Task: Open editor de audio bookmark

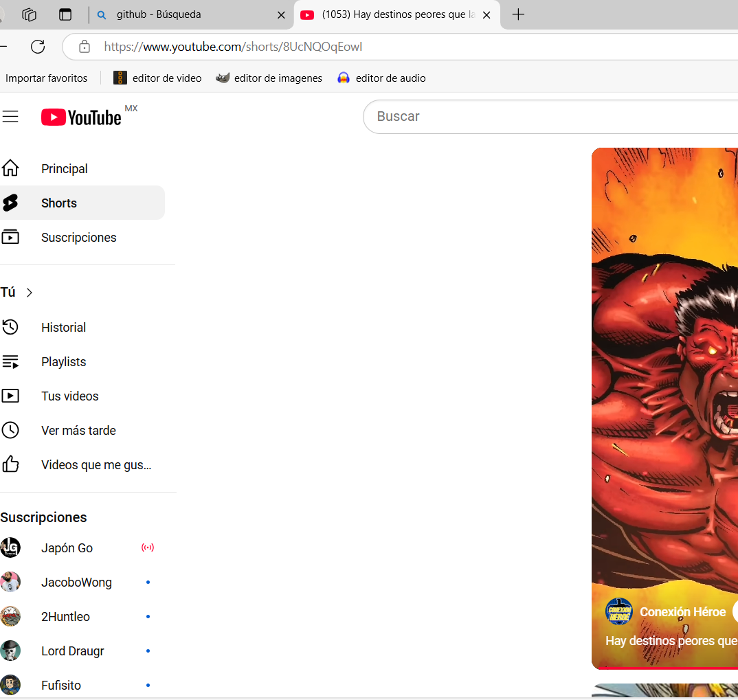Action: (x=381, y=78)
